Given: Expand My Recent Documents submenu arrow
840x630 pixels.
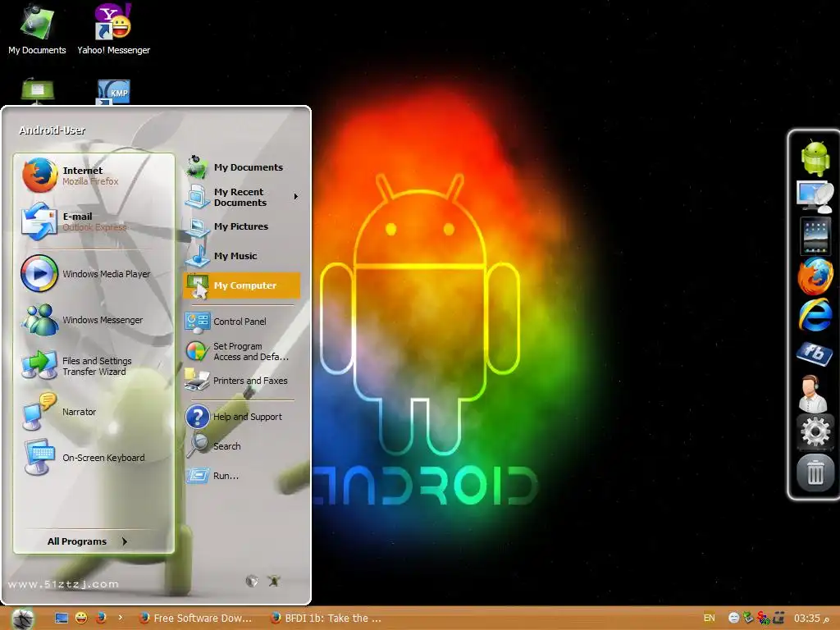Looking at the screenshot, I should pos(295,197).
